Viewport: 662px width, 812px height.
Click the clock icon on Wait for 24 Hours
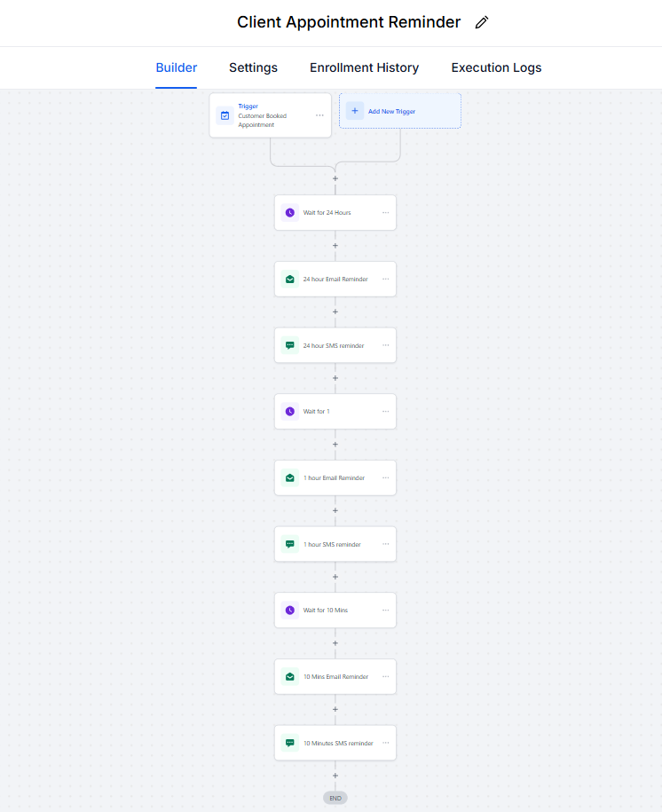click(x=289, y=213)
